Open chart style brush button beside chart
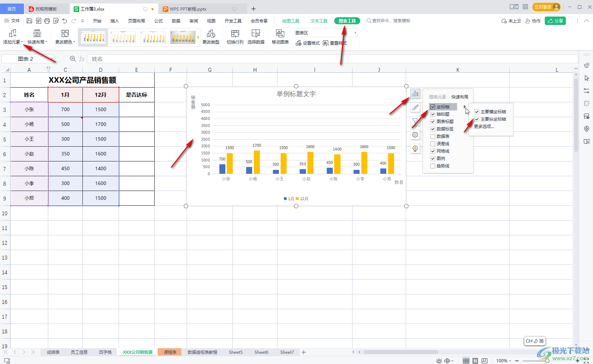593x364 pixels. [415, 107]
